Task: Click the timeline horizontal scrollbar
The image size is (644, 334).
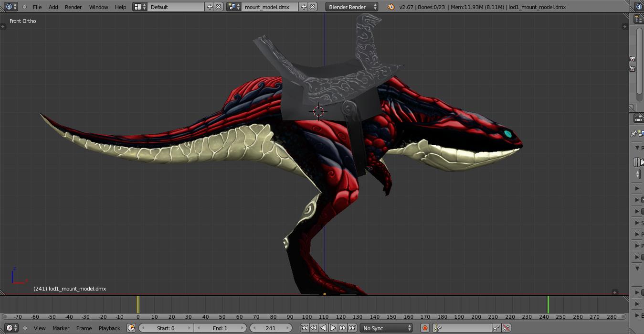Action: 315,316
